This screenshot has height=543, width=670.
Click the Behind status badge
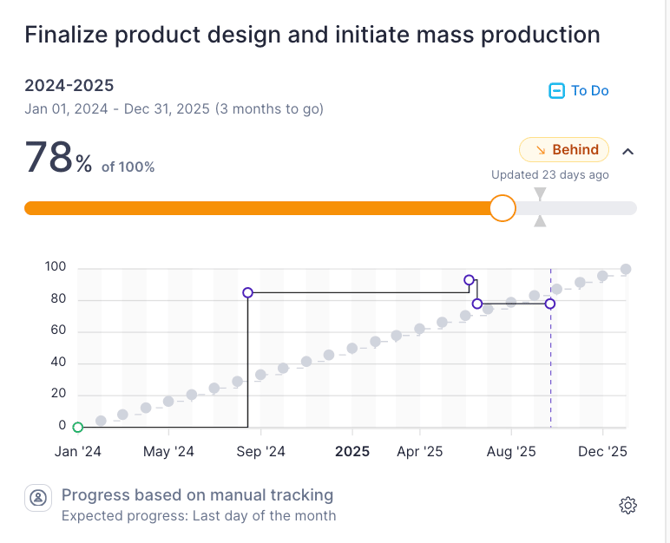point(564,150)
